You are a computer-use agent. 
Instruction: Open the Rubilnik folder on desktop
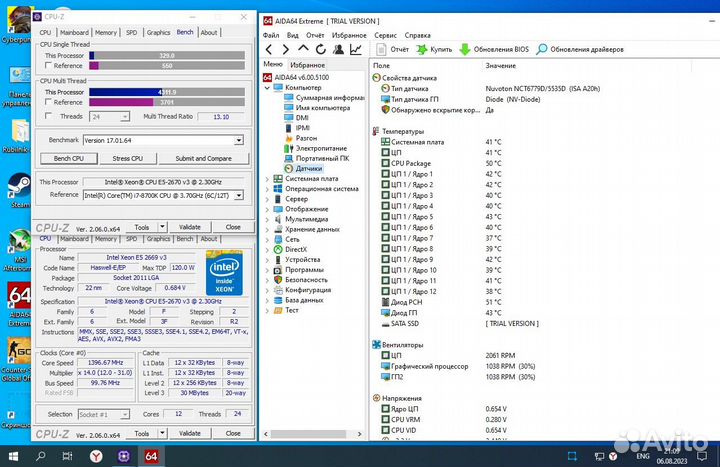point(17,136)
